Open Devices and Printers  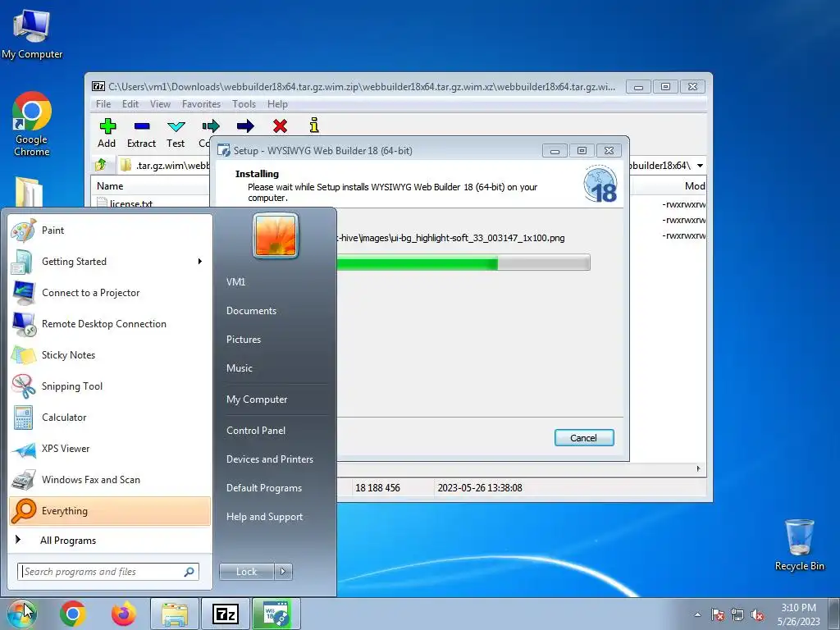[x=269, y=459]
